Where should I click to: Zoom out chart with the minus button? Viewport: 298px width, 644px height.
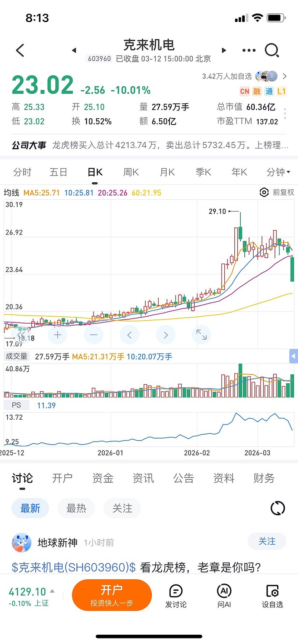pyautogui.click(x=93, y=335)
